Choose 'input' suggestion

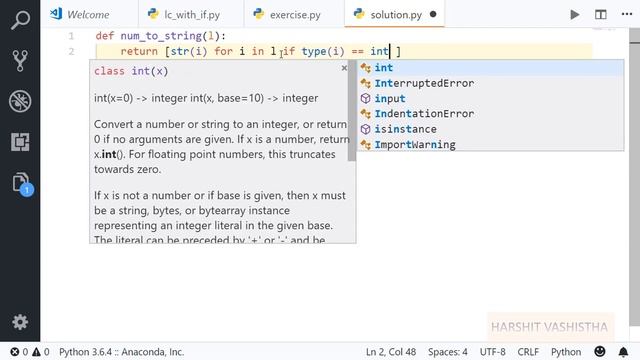[x=491, y=98]
